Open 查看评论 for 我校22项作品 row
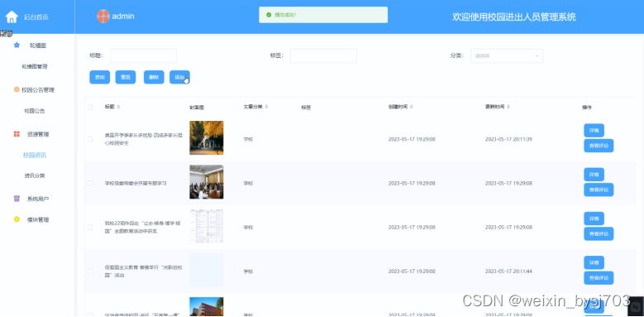The width and height of the screenshot is (644, 317). click(599, 233)
